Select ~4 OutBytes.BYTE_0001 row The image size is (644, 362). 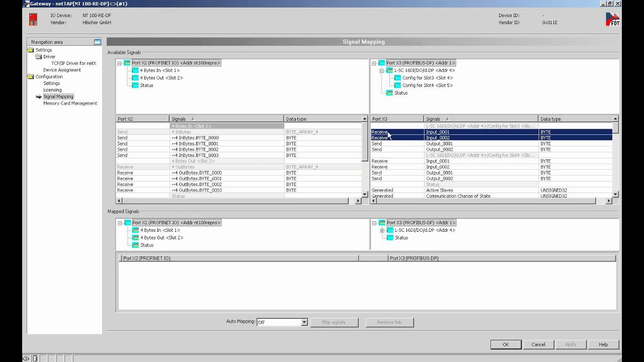(239, 178)
